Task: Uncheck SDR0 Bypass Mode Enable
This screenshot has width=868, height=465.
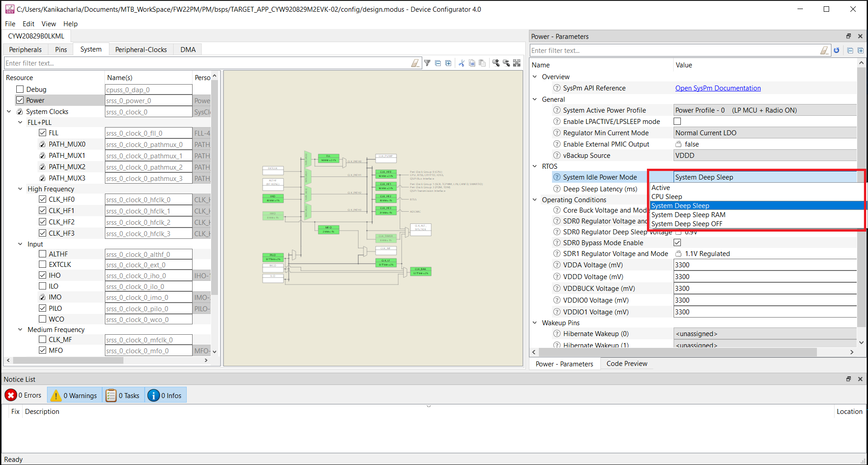Action: (x=677, y=242)
